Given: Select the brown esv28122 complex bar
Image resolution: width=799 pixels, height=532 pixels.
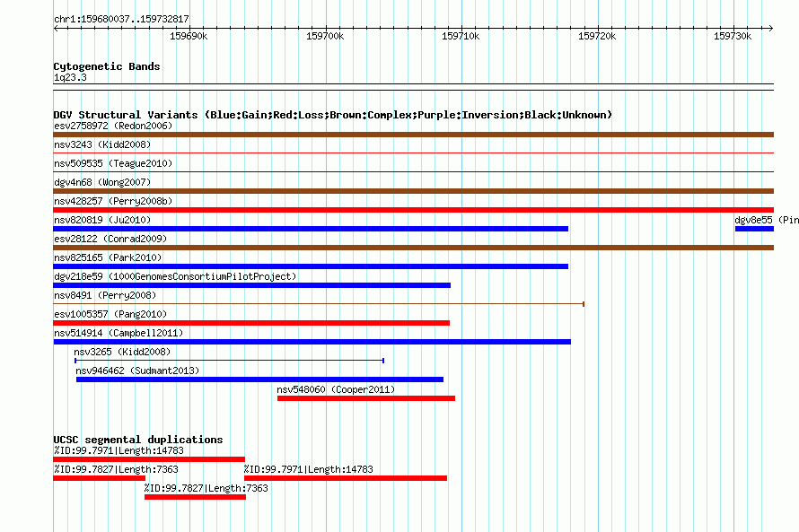Looking at the screenshot, I should (x=413, y=248).
